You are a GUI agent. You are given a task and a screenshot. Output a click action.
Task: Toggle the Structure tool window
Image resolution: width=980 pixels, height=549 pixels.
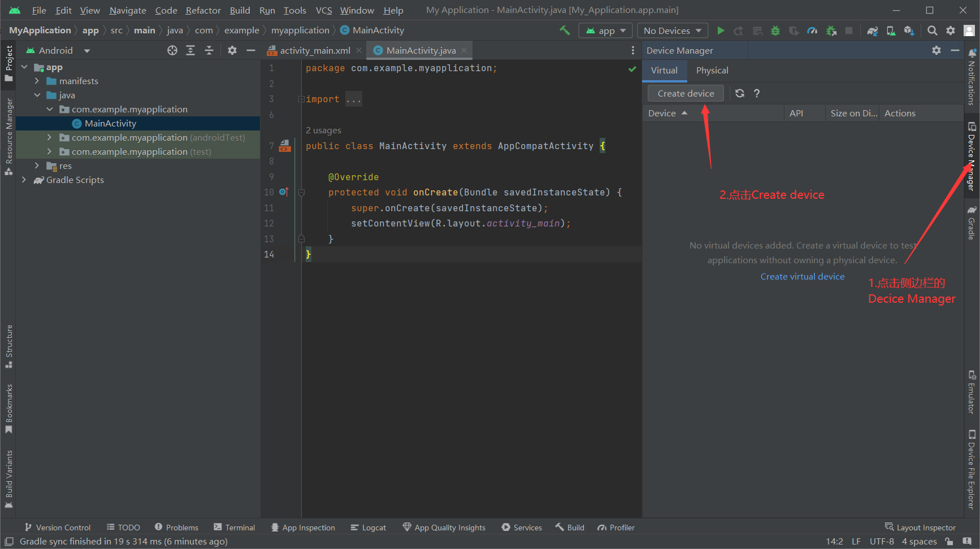tap(8, 347)
